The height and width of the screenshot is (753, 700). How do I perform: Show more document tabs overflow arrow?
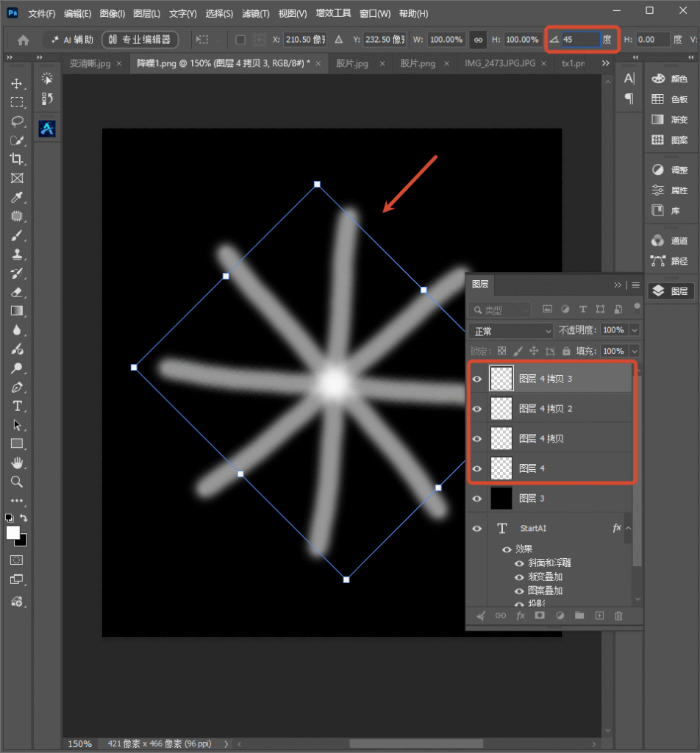pyautogui.click(x=606, y=63)
